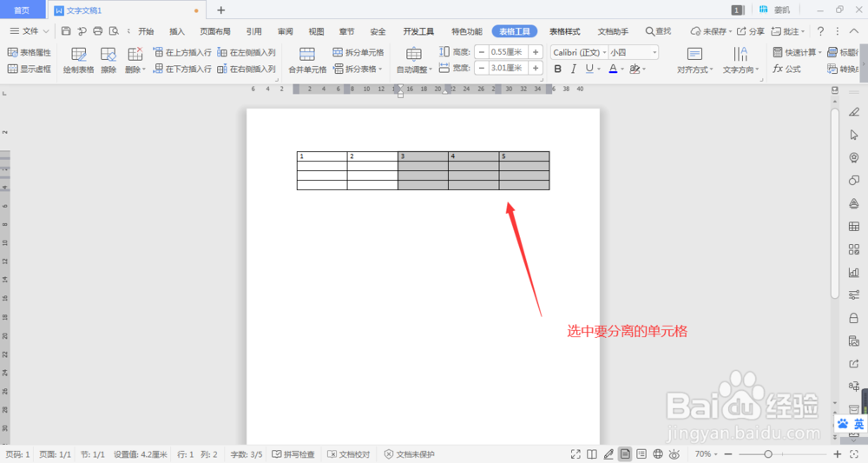868x463 pixels.
Task: Click the height value field 0.55厘米
Action: pyautogui.click(x=509, y=52)
